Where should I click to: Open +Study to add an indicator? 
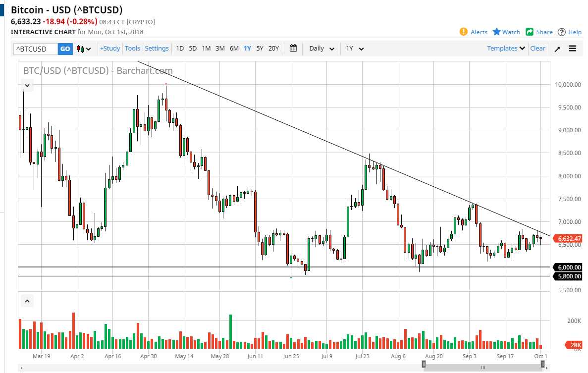pos(109,48)
